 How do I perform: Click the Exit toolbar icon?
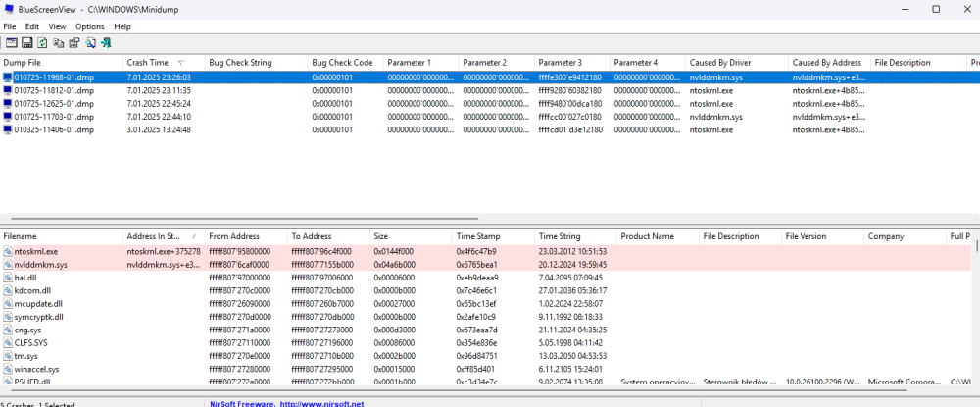point(105,43)
